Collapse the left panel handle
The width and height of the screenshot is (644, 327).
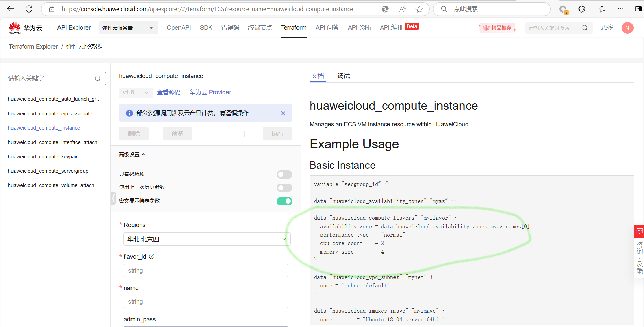(x=113, y=198)
